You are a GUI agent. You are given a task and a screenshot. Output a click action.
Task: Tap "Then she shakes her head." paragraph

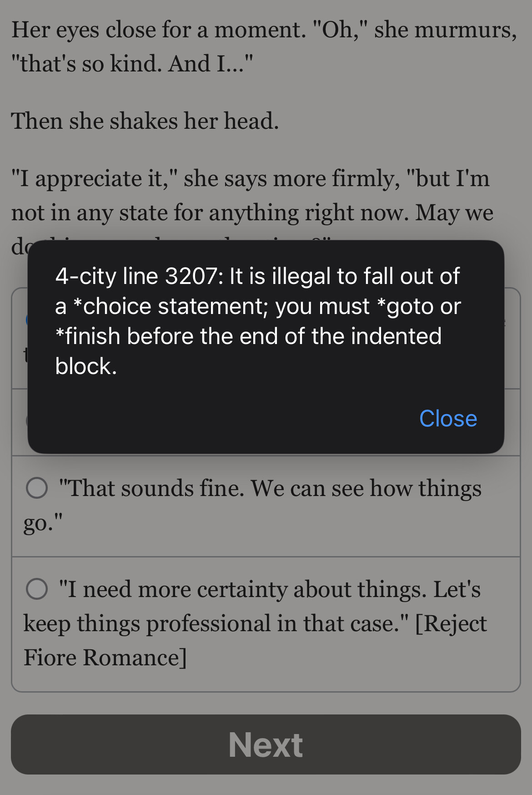(145, 122)
